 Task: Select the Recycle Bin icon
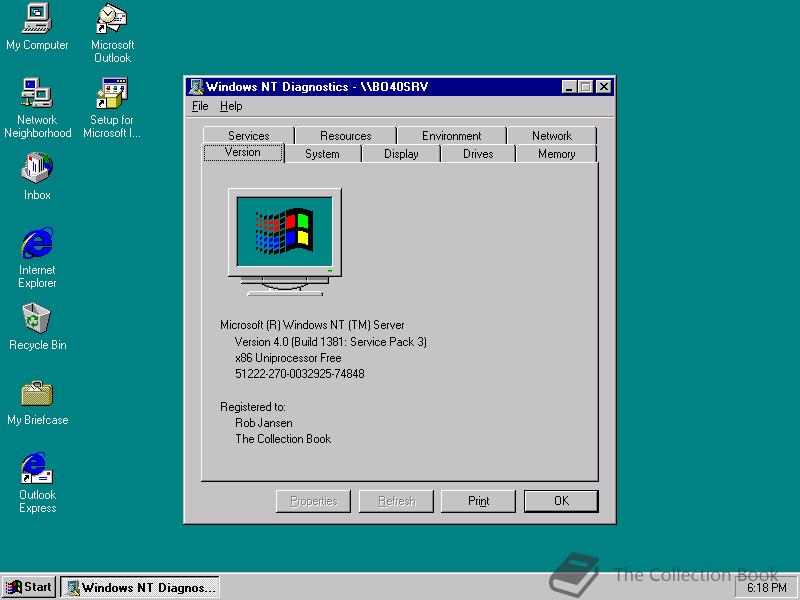(x=37, y=327)
